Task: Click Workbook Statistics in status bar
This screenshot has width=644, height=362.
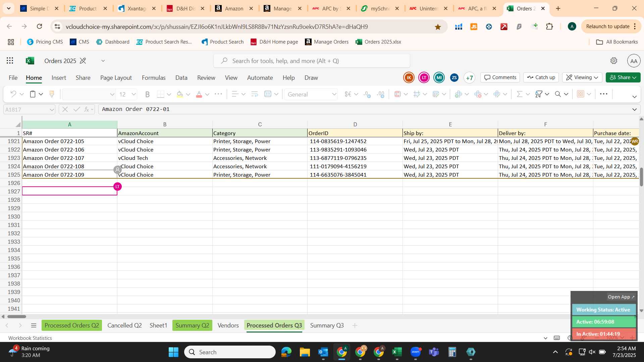Action: [x=30, y=338]
